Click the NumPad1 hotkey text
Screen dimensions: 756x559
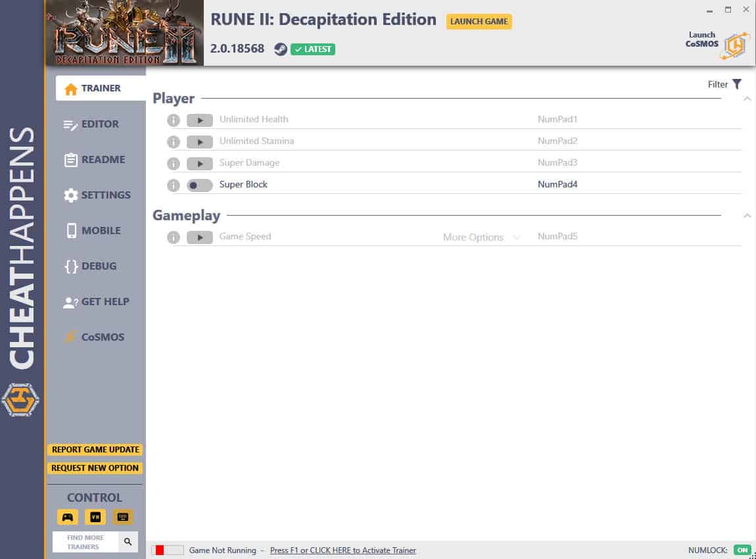(x=557, y=119)
